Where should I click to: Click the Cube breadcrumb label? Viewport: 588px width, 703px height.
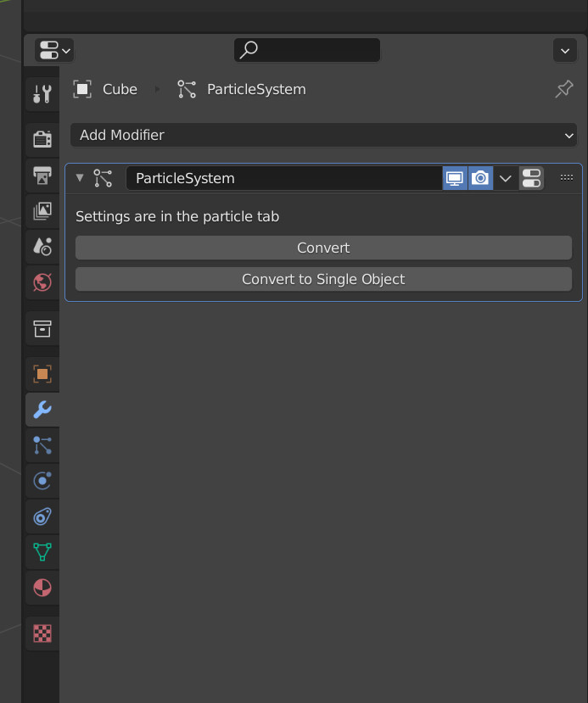point(120,89)
